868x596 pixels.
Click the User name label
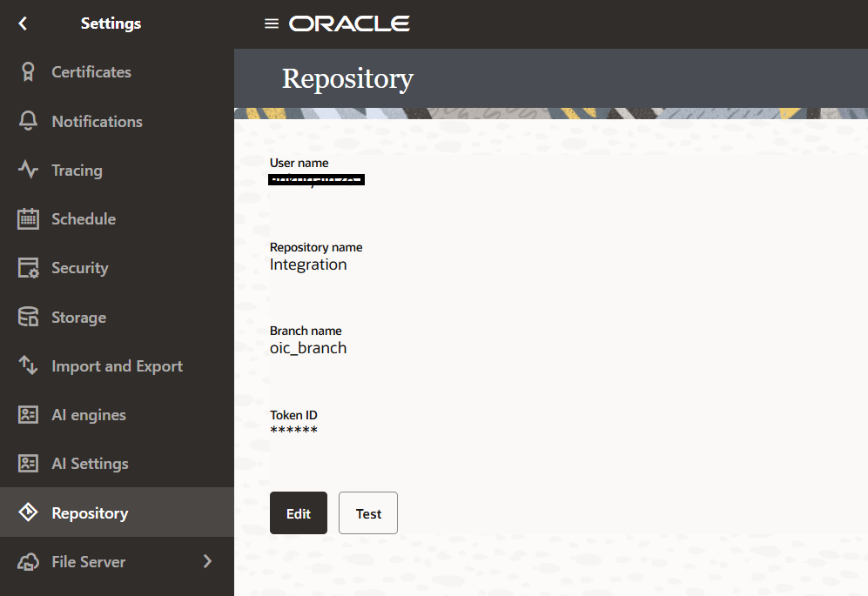[299, 163]
